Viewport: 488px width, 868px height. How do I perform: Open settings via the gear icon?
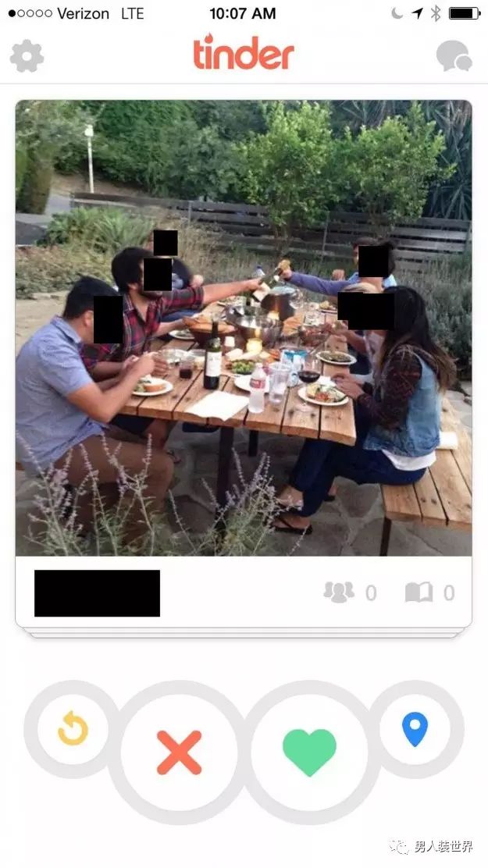tap(27, 56)
